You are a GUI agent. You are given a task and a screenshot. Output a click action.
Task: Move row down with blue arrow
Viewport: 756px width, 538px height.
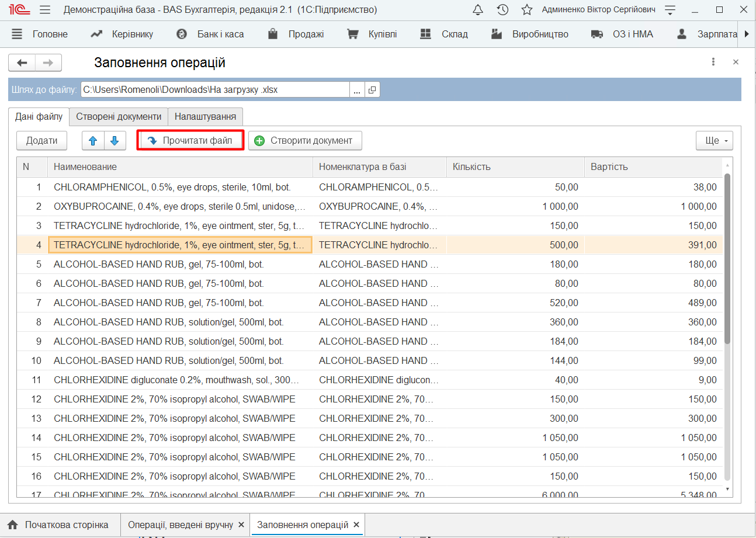pyautogui.click(x=115, y=140)
